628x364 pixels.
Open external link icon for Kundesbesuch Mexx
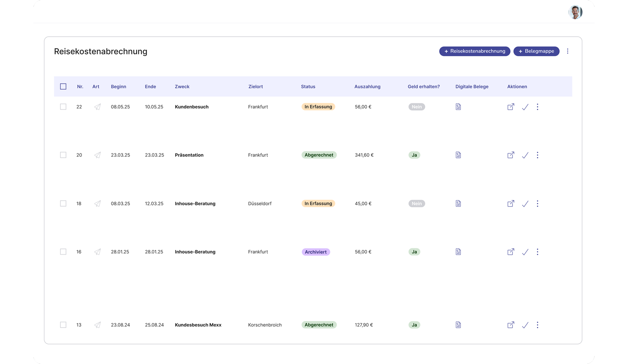[x=511, y=325]
